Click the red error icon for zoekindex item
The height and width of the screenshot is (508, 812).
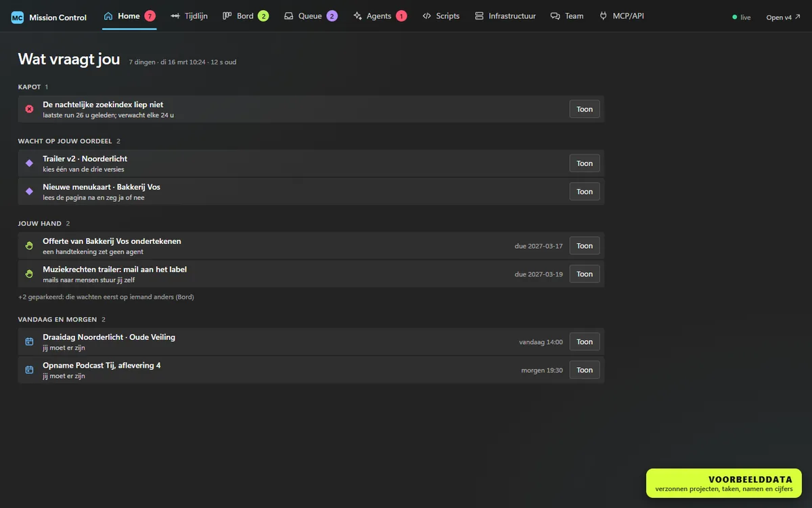tap(29, 109)
